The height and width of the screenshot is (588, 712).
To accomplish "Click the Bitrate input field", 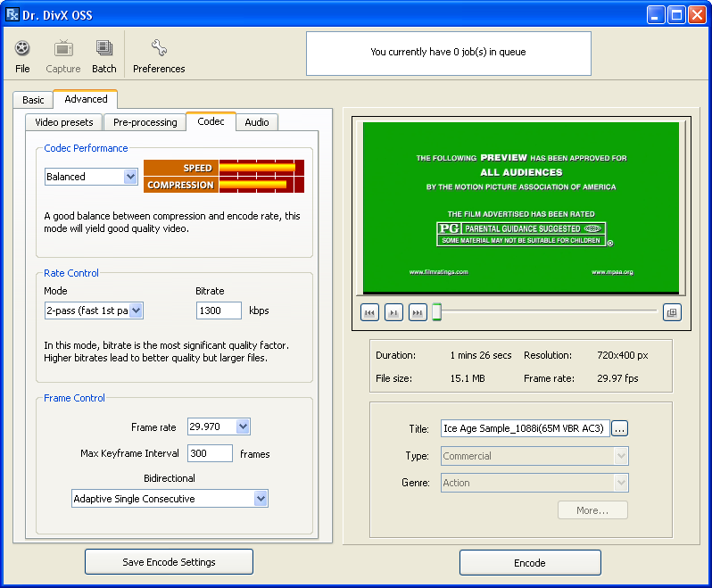I will [219, 311].
